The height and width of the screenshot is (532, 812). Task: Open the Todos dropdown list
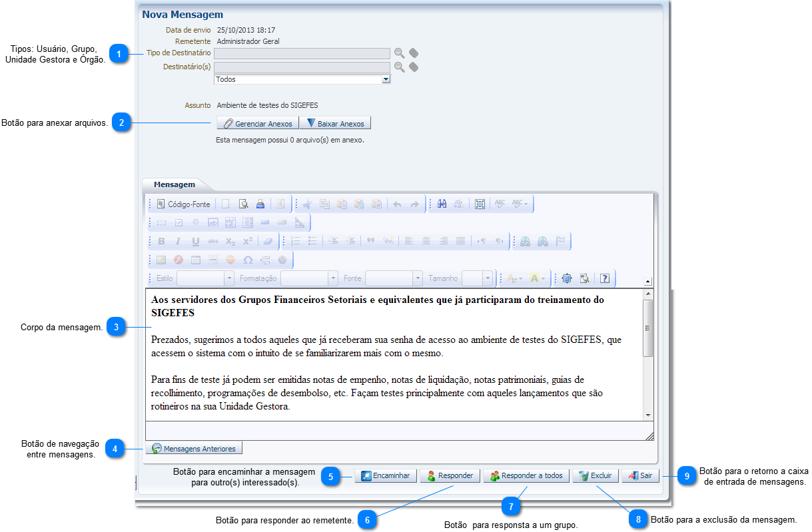[386, 79]
